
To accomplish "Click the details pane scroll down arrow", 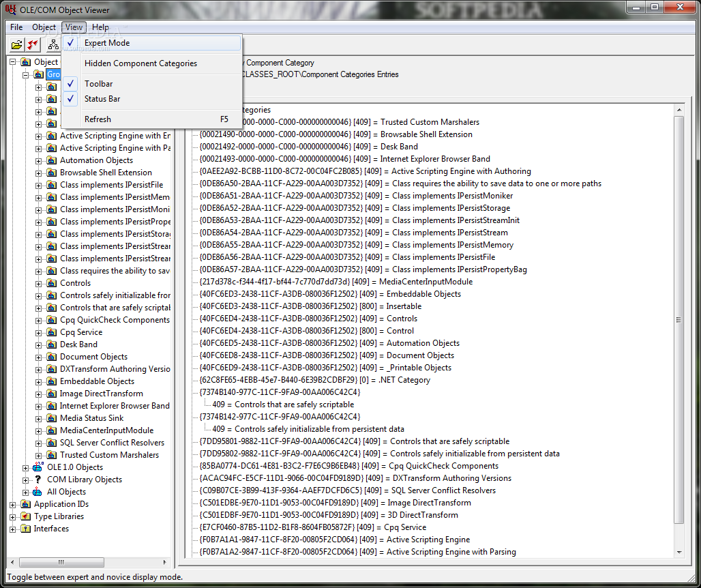I will point(678,553).
